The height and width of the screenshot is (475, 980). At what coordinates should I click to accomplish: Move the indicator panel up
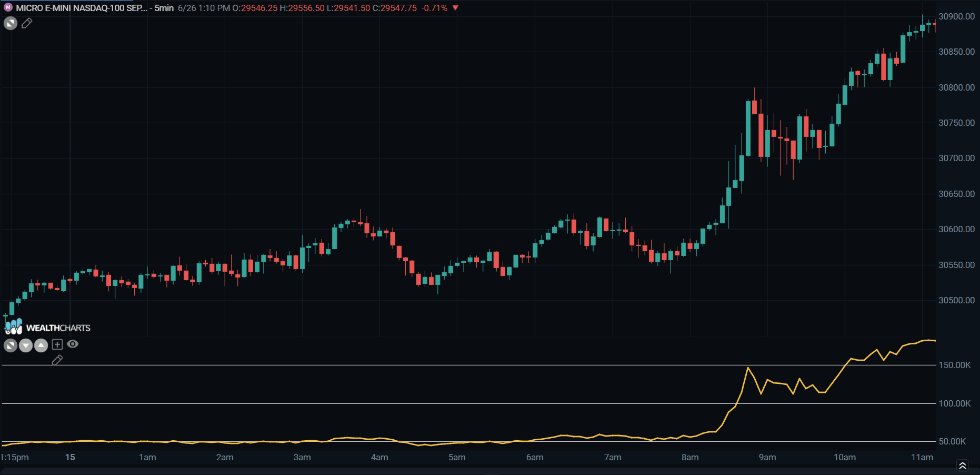[41, 345]
